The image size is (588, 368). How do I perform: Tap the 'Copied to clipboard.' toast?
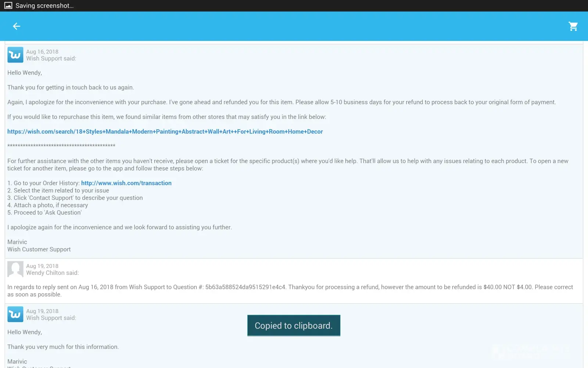coord(294,326)
